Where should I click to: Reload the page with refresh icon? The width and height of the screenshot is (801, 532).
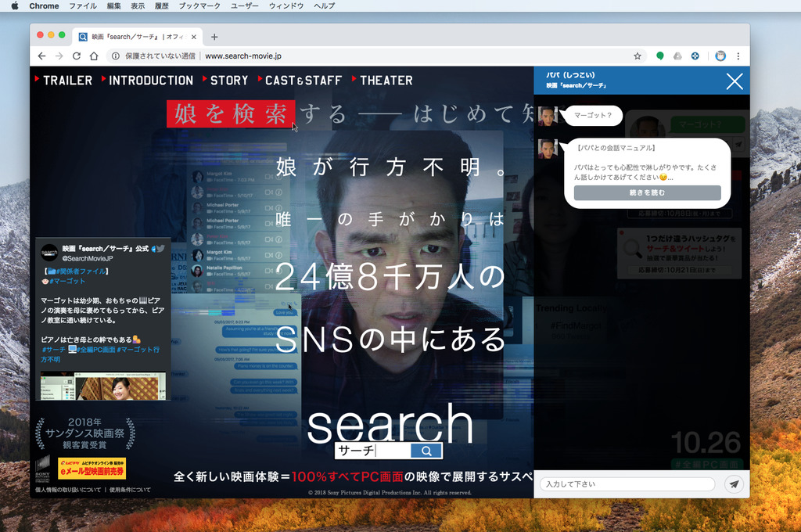click(77, 56)
